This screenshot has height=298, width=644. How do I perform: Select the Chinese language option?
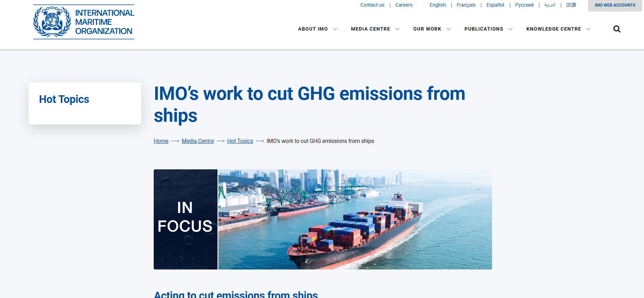(571, 5)
